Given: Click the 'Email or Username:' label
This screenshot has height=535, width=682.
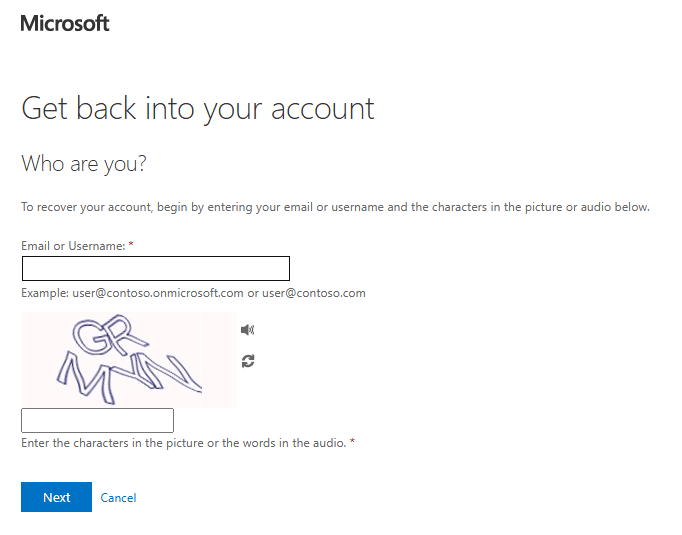Looking at the screenshot, I should pos(73,246).
